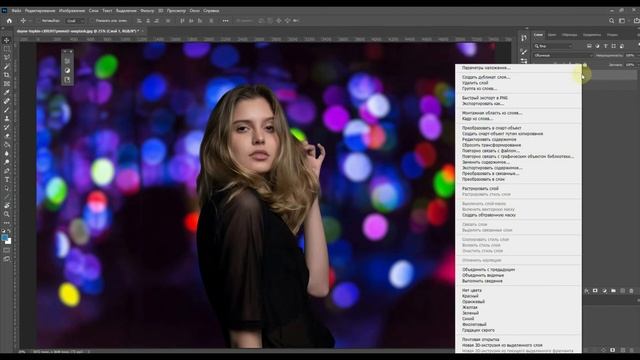
Task: Select the Eraser tool
Action: (x=7, y=136)
